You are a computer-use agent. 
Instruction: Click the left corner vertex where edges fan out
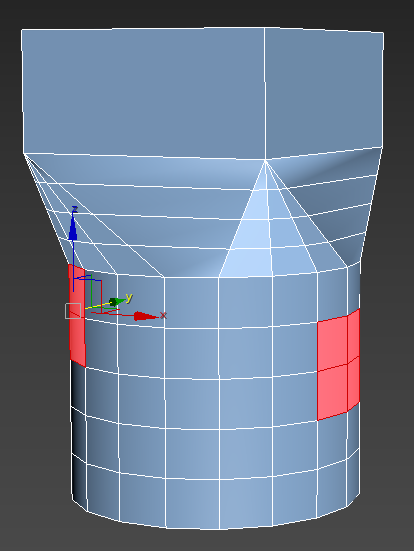pos(24,154)
